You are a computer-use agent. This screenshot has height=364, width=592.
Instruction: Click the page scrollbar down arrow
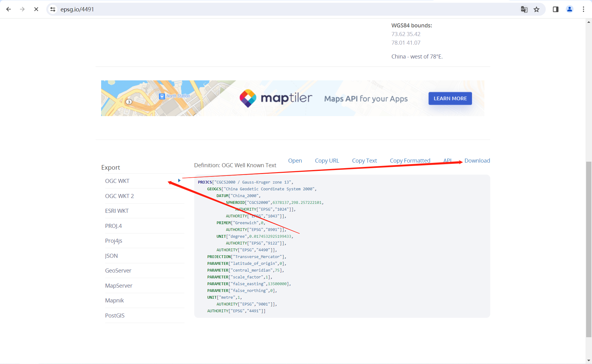[589, 360]
